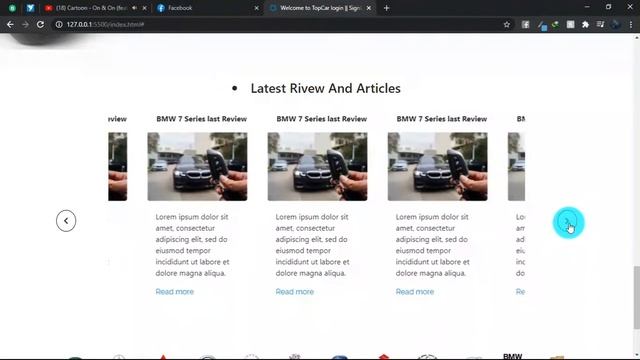Screen dimensions: 640x360
Task: Open the media control playlist icon
Action: [600, 24]
